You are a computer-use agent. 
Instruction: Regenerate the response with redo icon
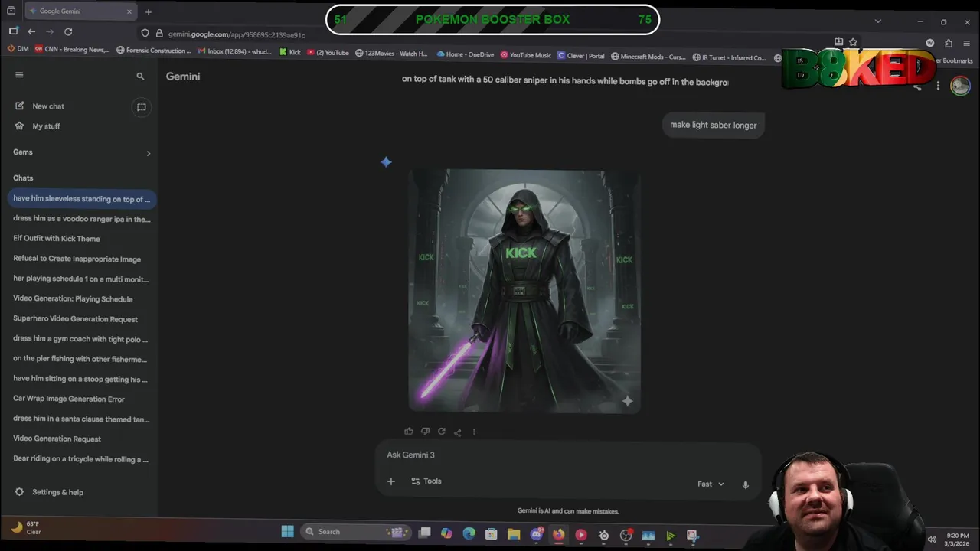[x=441, y=432]
